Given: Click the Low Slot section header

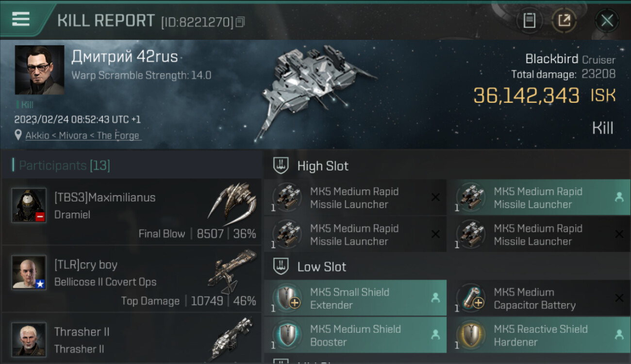Looking at the screenshot, I should [321, 267].
